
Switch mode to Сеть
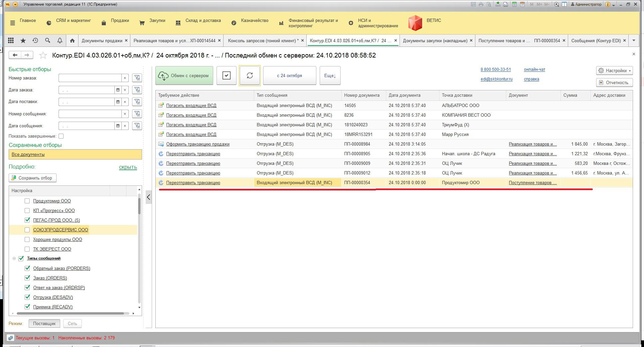[72, 323]
